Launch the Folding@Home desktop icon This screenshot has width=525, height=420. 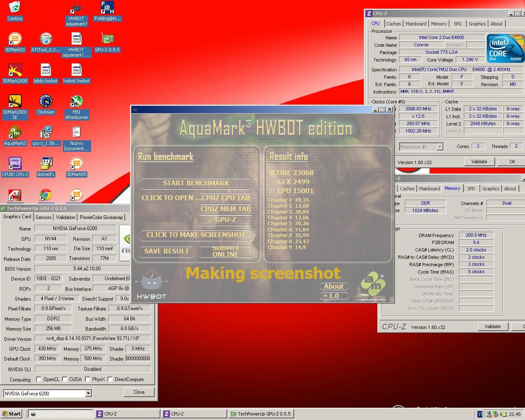click(x=107, y=11)
